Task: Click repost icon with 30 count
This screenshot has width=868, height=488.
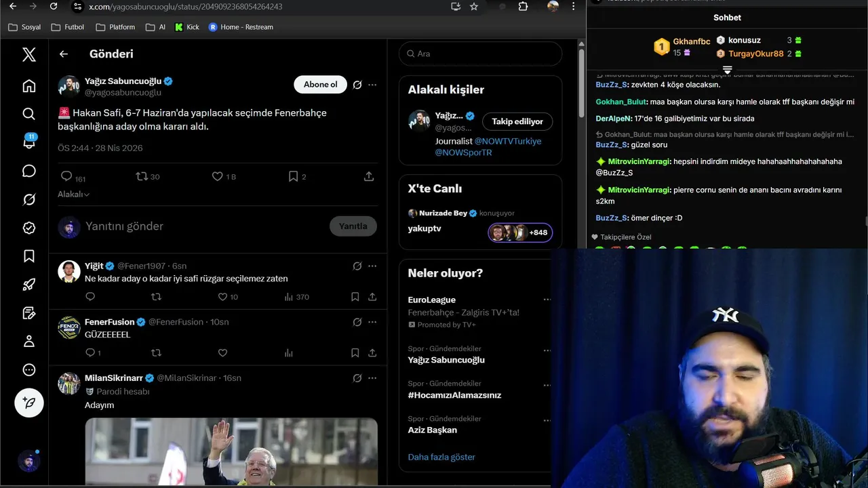Action: tap(142, 176)
